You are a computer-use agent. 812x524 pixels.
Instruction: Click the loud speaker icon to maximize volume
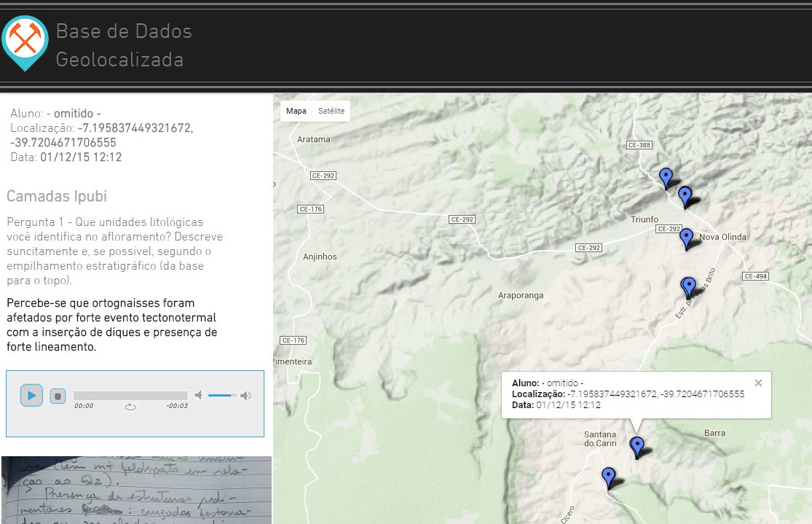pyautogui.click(x=245, y=395)
